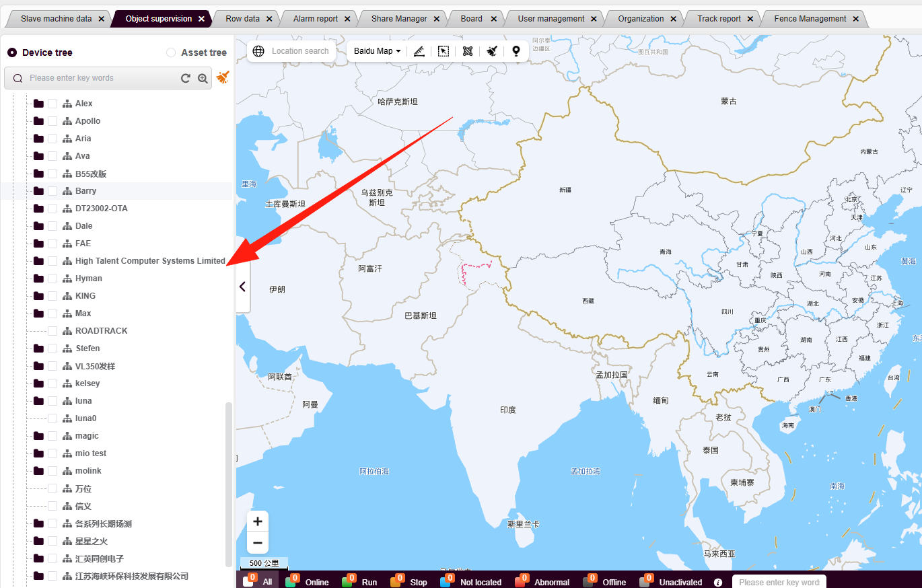Tick the ROADTRACK checkbox

point(52,331)
